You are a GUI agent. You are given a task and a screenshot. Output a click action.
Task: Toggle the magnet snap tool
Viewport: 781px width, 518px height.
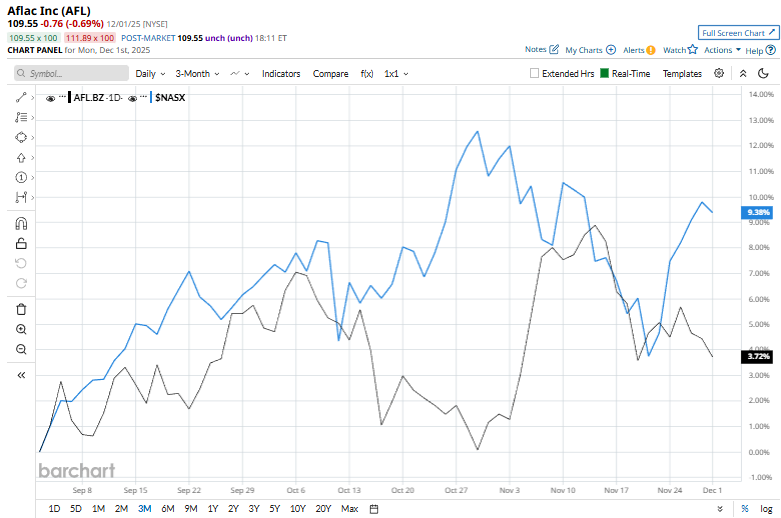click(x=21, y=224)
